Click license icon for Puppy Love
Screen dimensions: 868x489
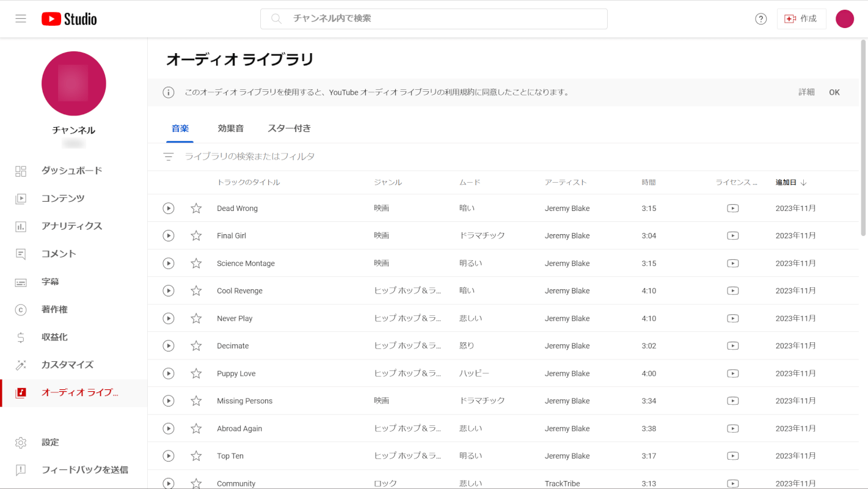[733, 373]
